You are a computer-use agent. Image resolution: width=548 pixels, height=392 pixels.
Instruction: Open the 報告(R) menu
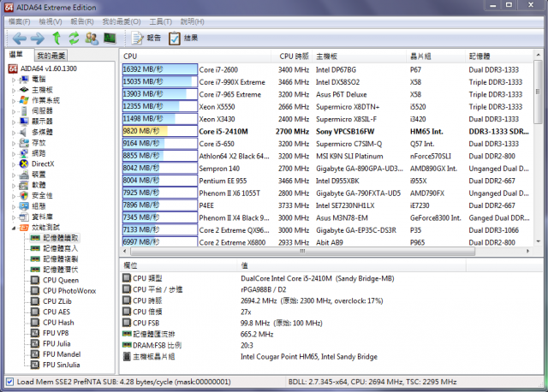(82, 21)
